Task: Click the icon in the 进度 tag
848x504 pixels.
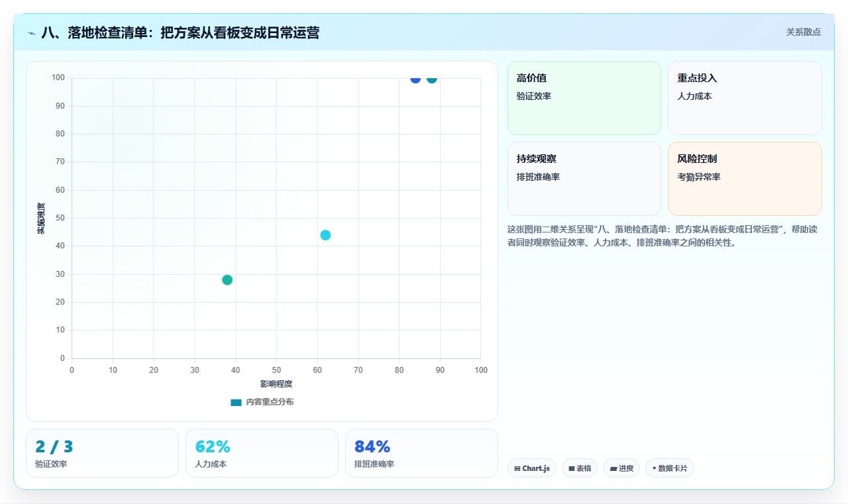Action: (x=613, y=469)
